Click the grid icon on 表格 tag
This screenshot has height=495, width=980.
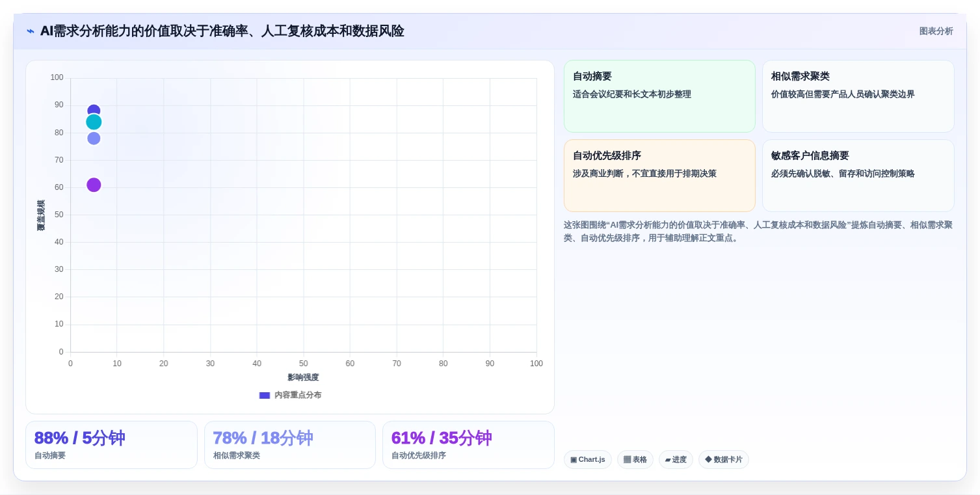[627, 460]
